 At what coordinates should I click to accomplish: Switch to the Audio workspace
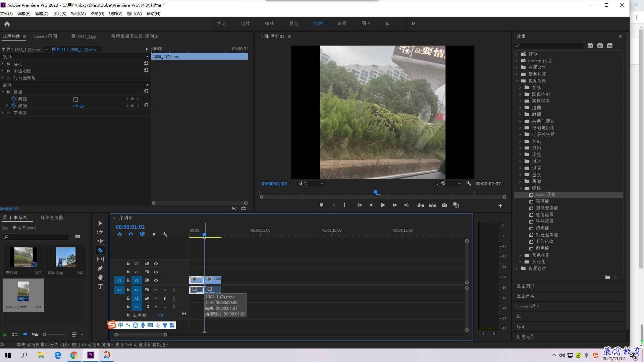pos(342,24)
